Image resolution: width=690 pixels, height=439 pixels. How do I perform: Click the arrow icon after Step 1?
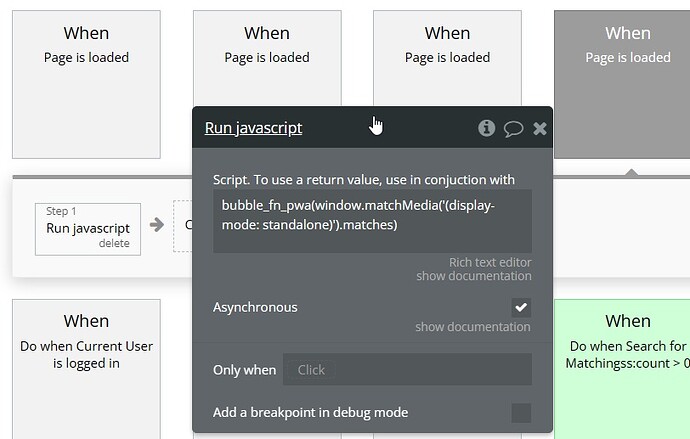[157, 225]
